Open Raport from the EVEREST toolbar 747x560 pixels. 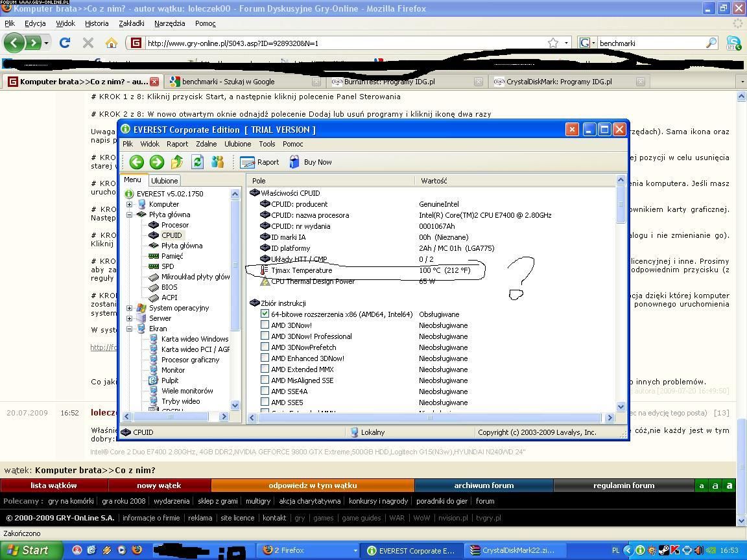pyautogui.click(x=260, y=162)
